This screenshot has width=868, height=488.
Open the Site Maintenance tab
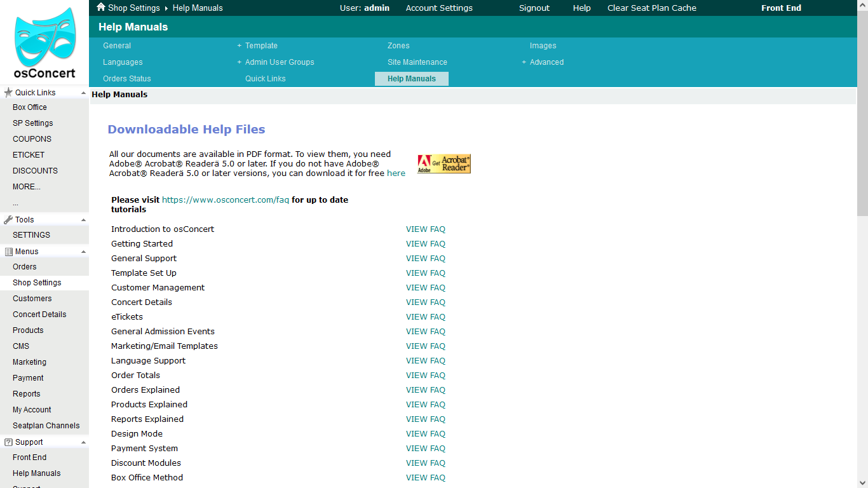[417, 62]
